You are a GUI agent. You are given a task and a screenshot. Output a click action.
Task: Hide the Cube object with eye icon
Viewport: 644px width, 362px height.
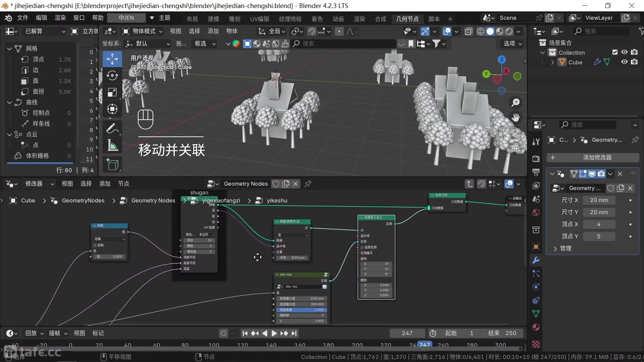coord(624,62)
